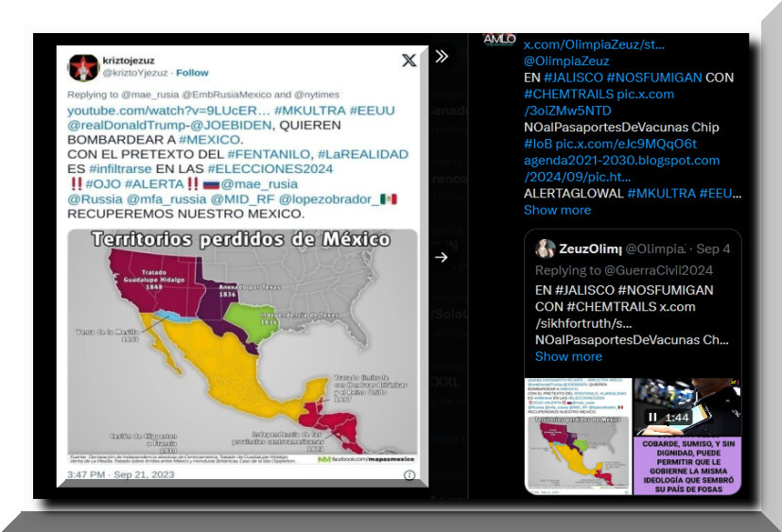Screen dimensions: 782x532
Task: Open the @mae_rusia mention next to the Russian flag
Action: (259, 184)
